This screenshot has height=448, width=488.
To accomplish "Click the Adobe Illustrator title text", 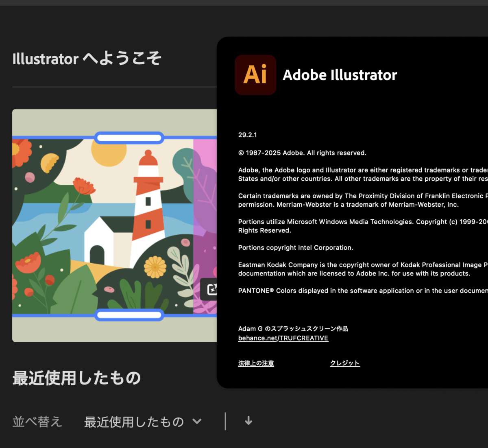I will pyautogui.click(x=340, y=75).
